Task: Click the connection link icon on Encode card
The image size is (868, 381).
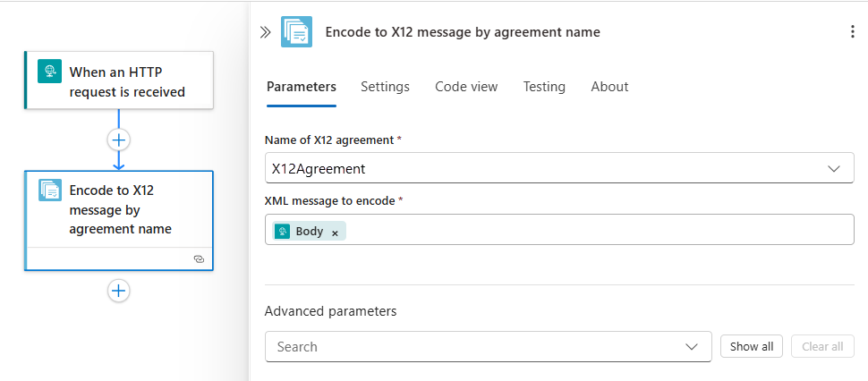Action: tap(199, 258)
